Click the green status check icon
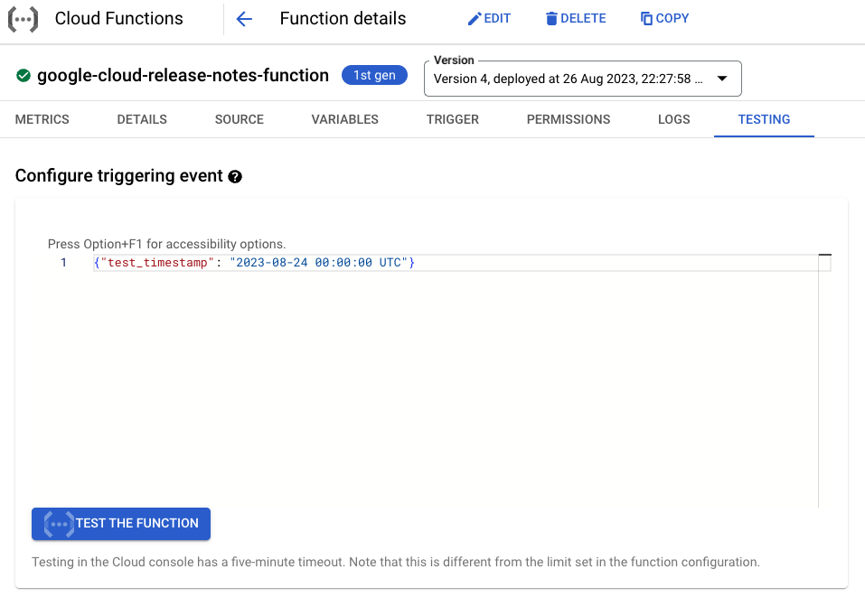Image resolution: width=865 pixels, height=616 pixels. [x=24, y=76]
